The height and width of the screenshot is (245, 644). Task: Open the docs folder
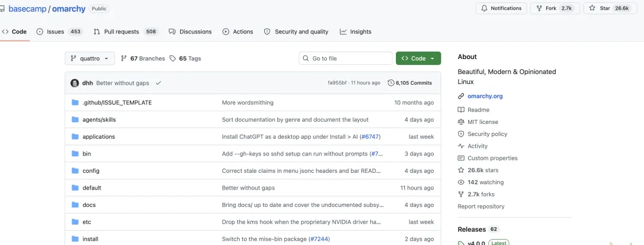coord(89,205)
